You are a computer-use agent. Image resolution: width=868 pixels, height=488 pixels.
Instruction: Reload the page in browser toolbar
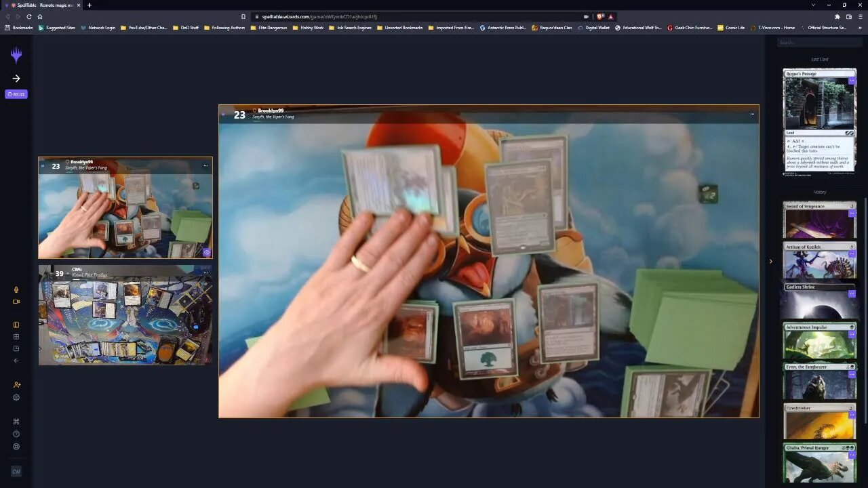pos(28,16)
